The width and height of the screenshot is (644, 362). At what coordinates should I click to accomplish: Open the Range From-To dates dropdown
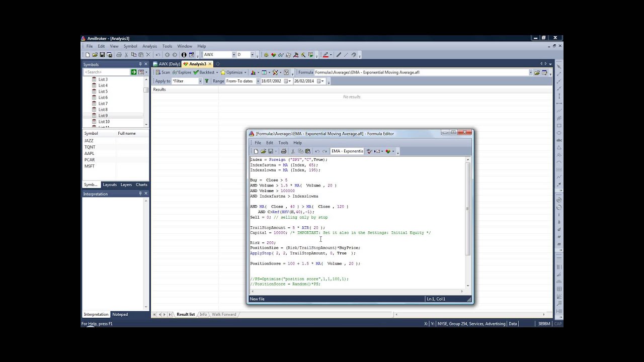[258, 81]
